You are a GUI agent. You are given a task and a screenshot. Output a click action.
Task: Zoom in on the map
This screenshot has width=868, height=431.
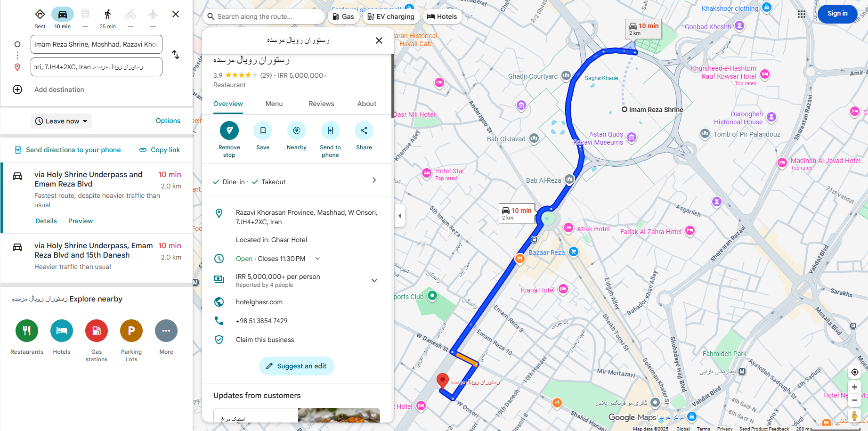(854, 387)
